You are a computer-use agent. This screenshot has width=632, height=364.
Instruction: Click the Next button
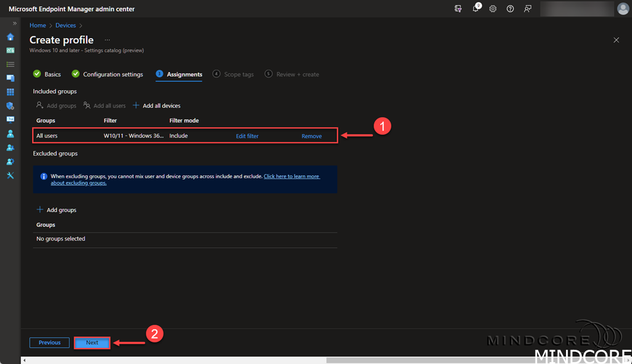92,342
